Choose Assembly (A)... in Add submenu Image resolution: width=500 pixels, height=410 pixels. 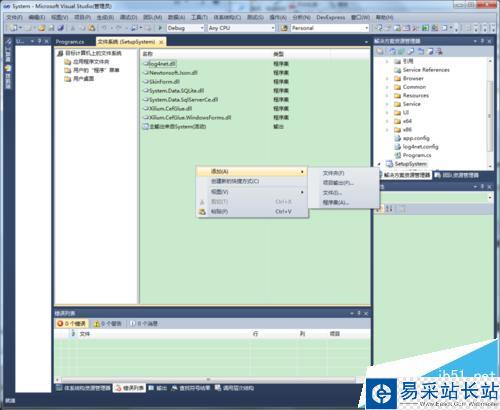[x=343, y=203]
